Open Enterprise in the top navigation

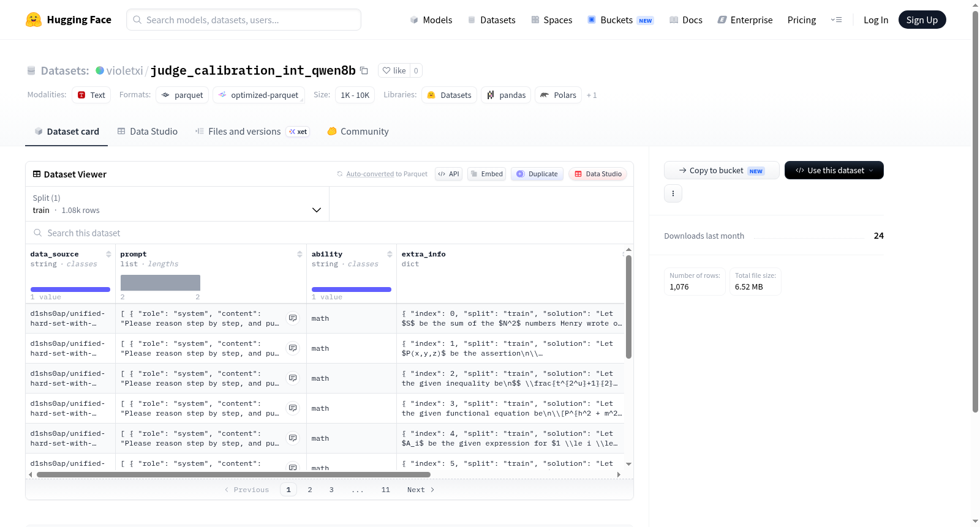coord(745,20)
